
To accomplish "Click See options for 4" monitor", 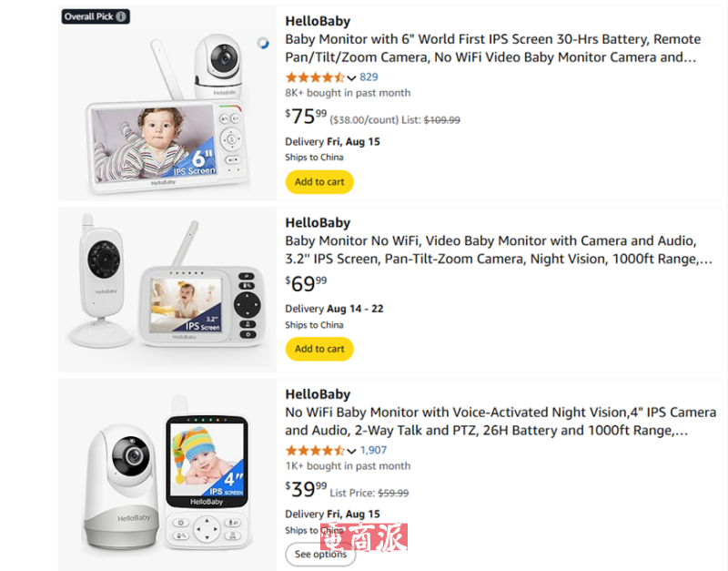I will point(320,554).
